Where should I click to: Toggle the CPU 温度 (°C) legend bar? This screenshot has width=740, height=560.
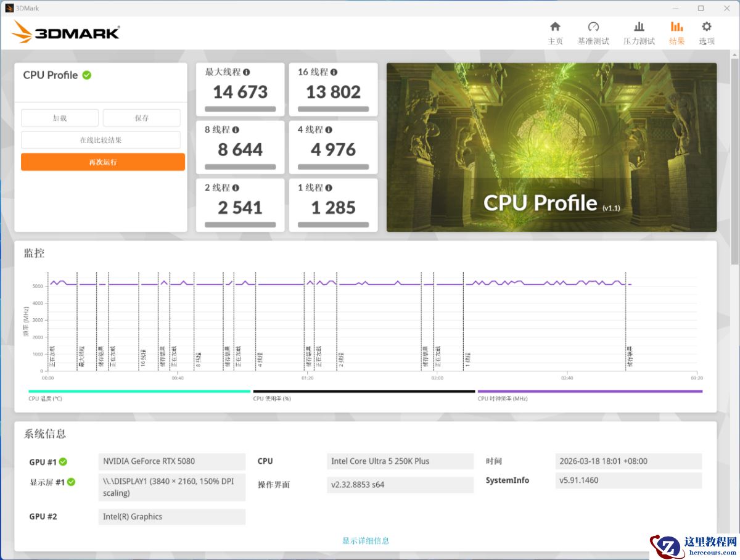(x=139, y=391)
